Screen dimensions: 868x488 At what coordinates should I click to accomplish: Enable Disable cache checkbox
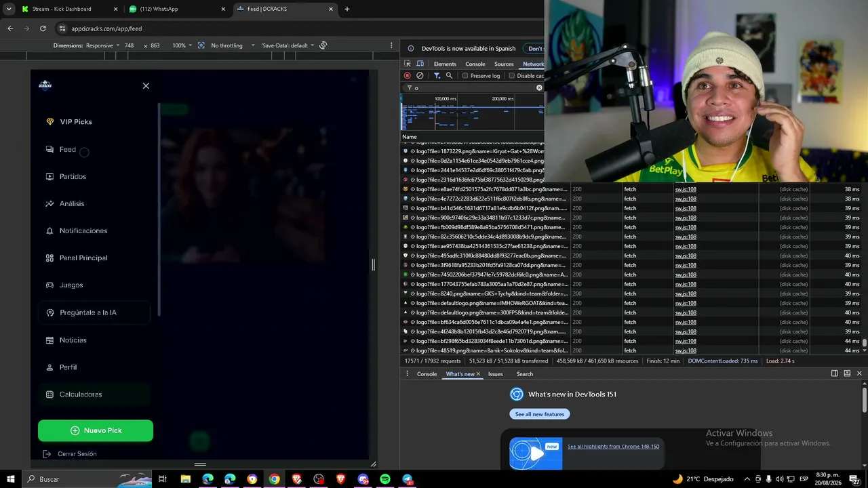point(512,76)
